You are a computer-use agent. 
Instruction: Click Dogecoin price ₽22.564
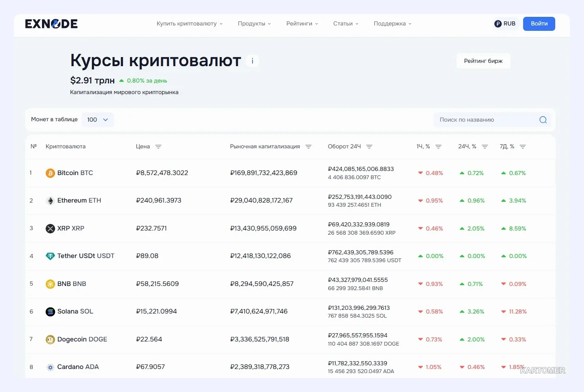pyautogui.click(x=149, y=339)
